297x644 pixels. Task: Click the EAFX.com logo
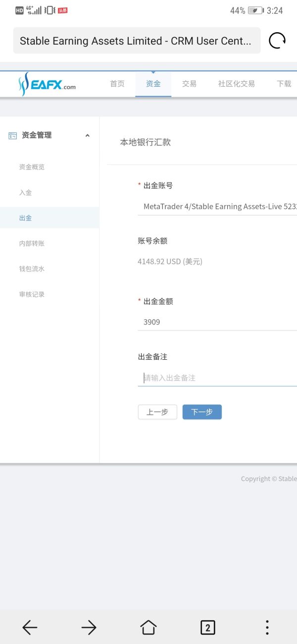[48, 84]
